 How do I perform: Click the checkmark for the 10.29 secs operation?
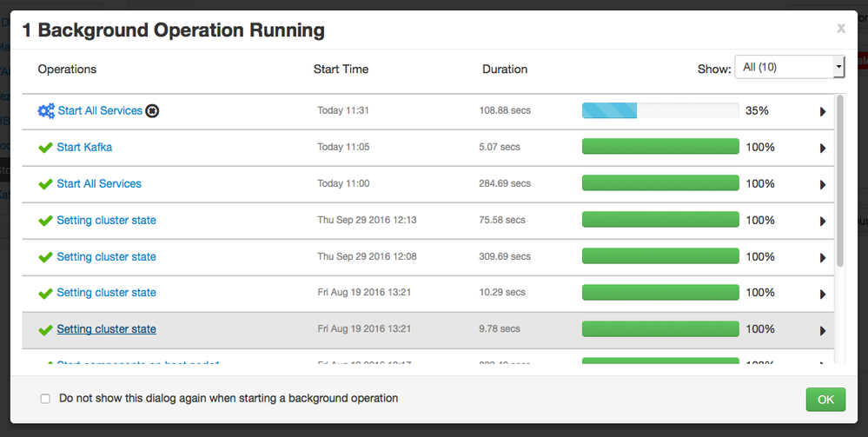point(46,294)
